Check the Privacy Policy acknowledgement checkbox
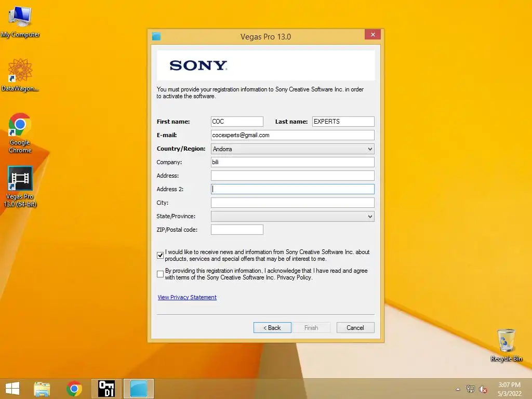The image size is (532, 399). 160,274
